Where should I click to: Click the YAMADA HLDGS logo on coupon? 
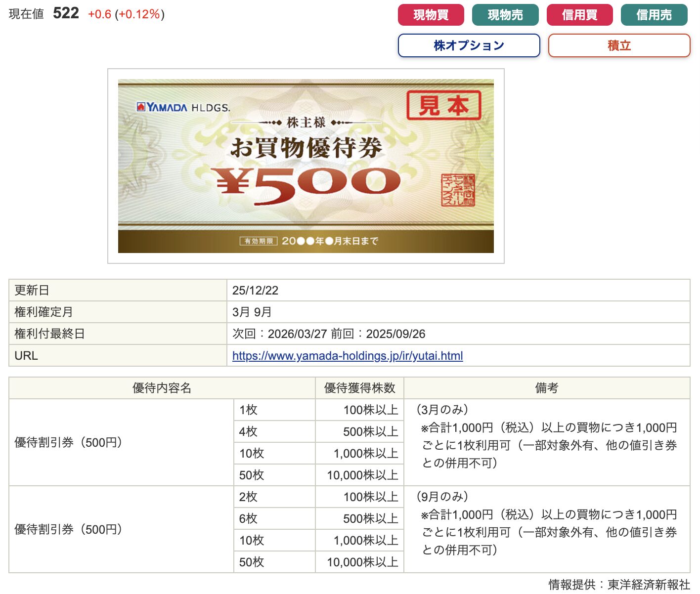click(183, 107)
